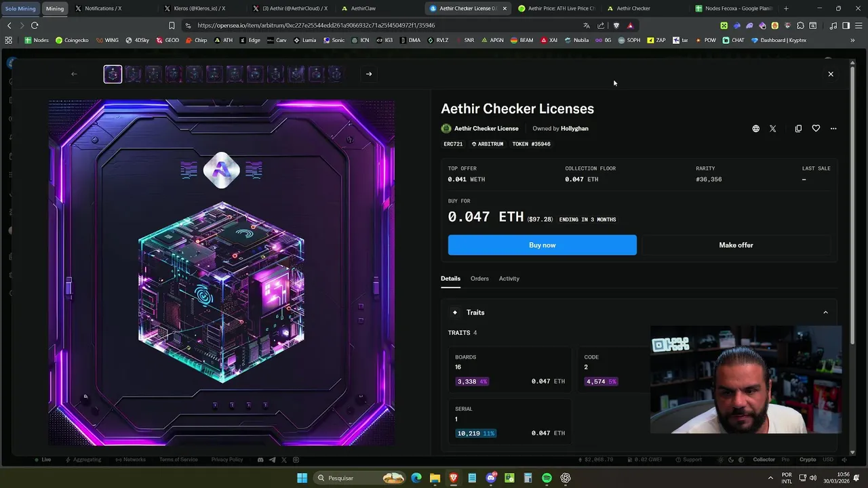Open Spotify from taskbar
The height and width of the screenshot is (488, 868).
click(547, 478)
